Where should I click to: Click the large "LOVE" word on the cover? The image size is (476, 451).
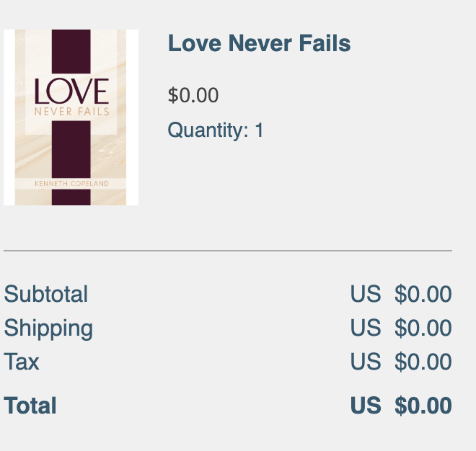[71, 91]
